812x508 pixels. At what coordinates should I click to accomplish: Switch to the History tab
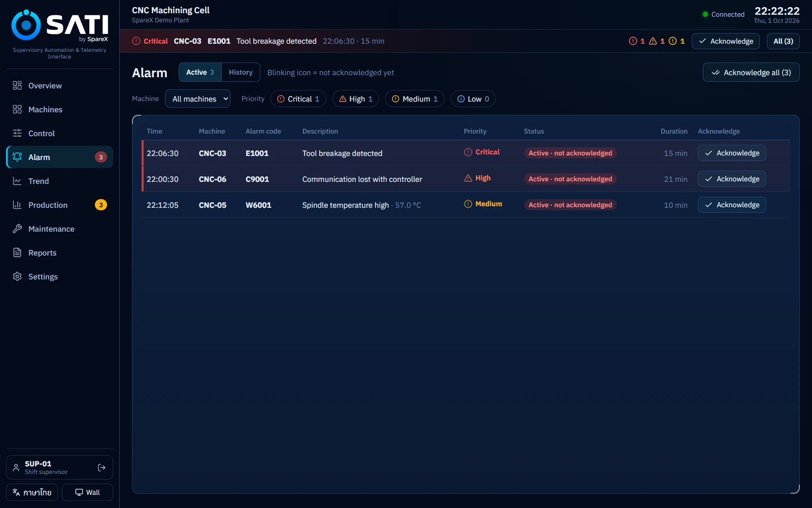(x=241, y=72)
